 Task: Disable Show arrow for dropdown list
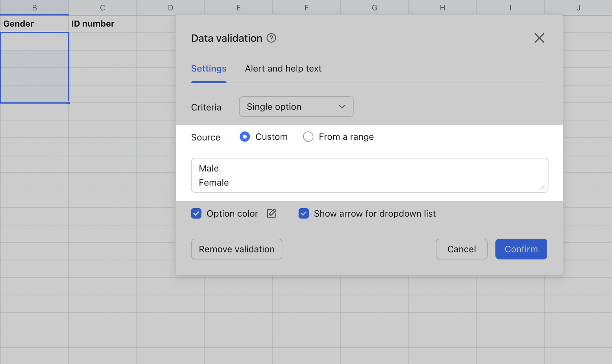[304, 213]
